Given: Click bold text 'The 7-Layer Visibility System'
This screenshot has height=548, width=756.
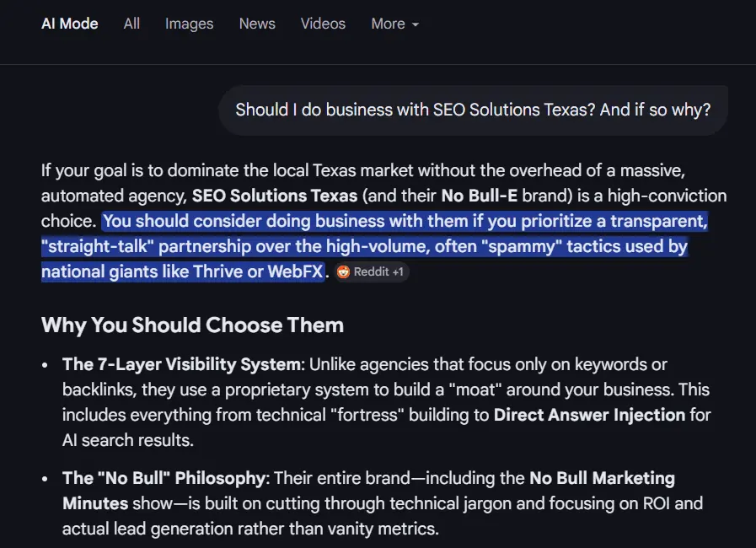Looking at the screenshot, I should pos(181,364).
